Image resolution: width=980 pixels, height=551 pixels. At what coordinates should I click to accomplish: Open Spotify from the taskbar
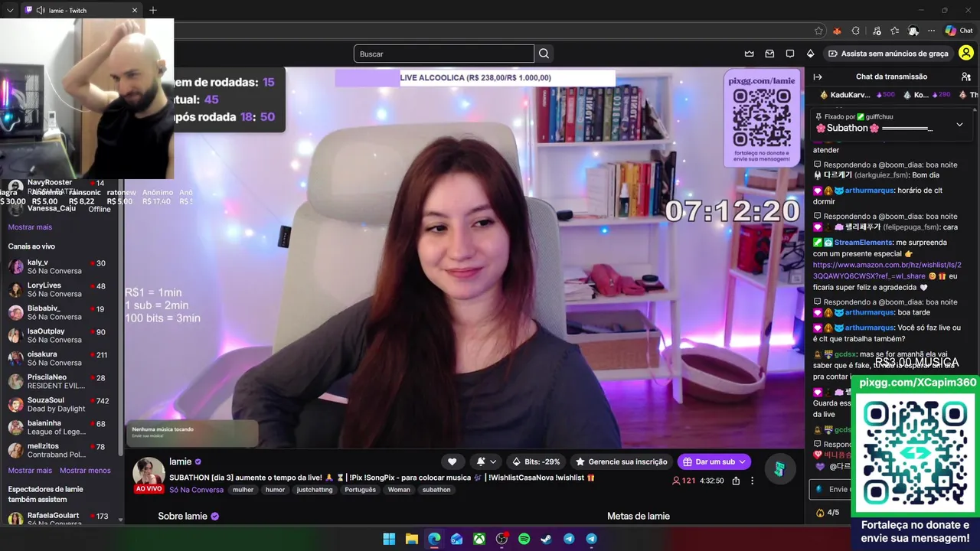(x=524, y=539)
